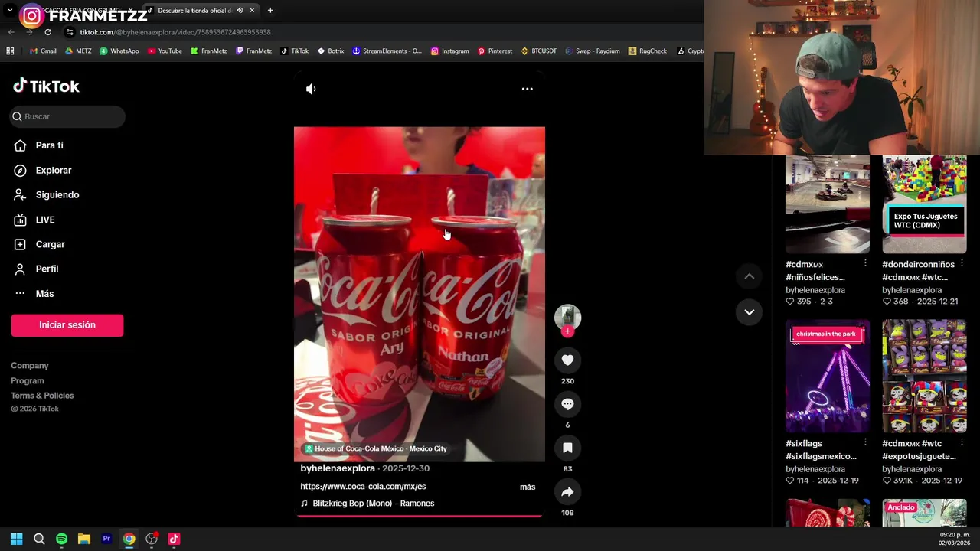Viewport: 980px width, 551px height.
Task: Open the go-kart track video thumbnail
Action: click(828, 204)
